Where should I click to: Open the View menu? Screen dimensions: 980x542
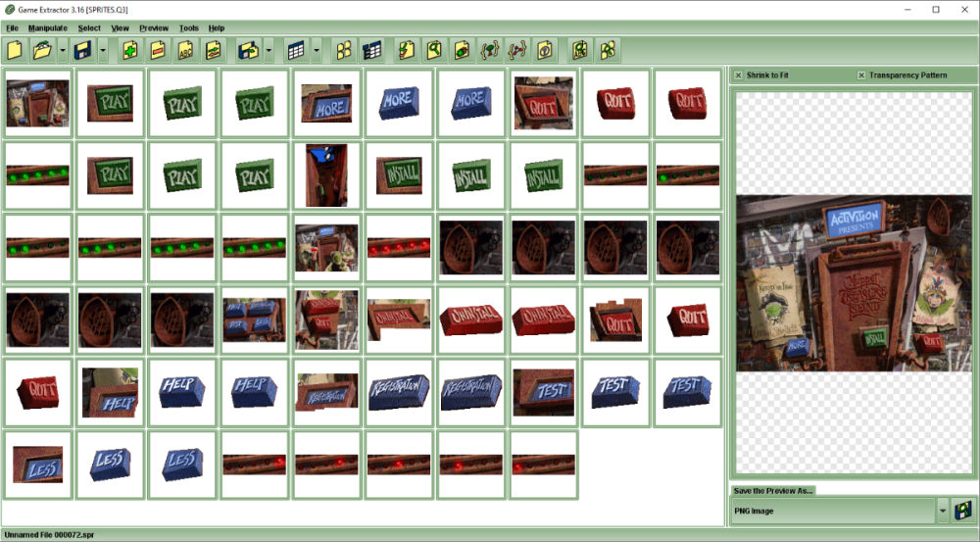pyautogui.click(x=120, y=28)
